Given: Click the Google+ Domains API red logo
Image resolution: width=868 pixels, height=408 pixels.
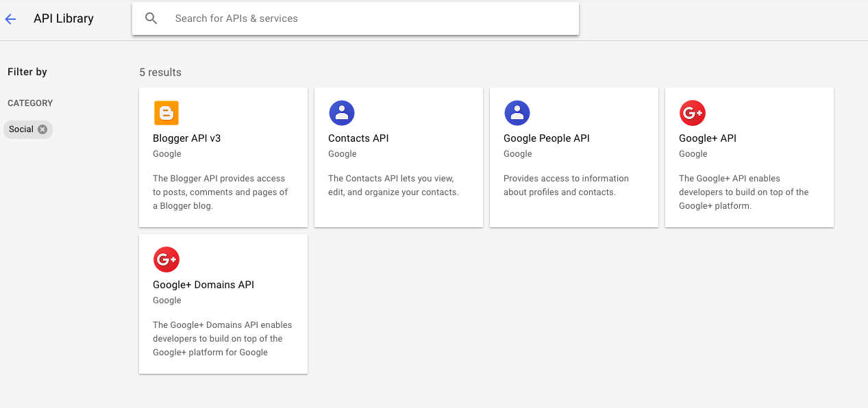Looking at the screenshot, I should coord(166,259).
